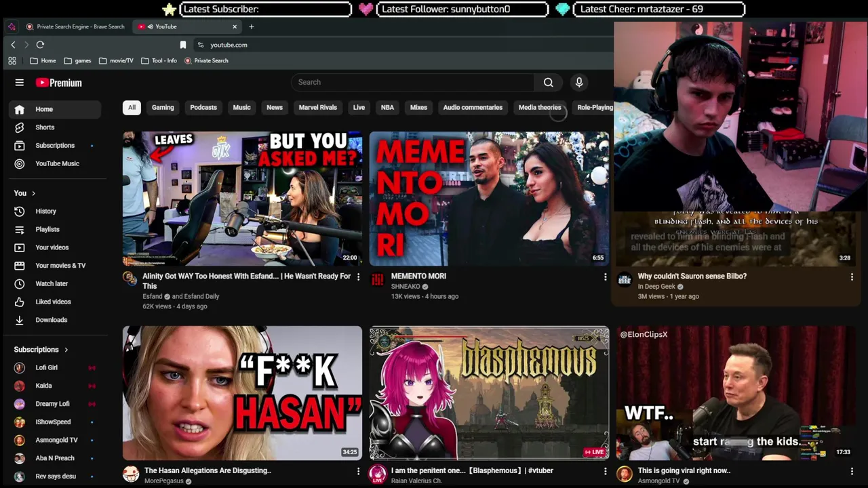Open the Home bookmark folder

tap(43, 61)
